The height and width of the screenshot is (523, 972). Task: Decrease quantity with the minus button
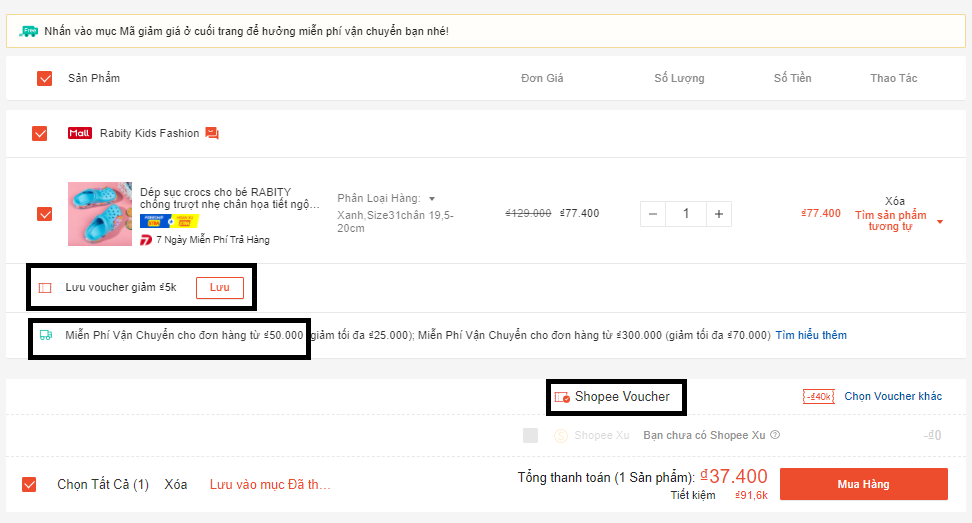coord(653,214)
